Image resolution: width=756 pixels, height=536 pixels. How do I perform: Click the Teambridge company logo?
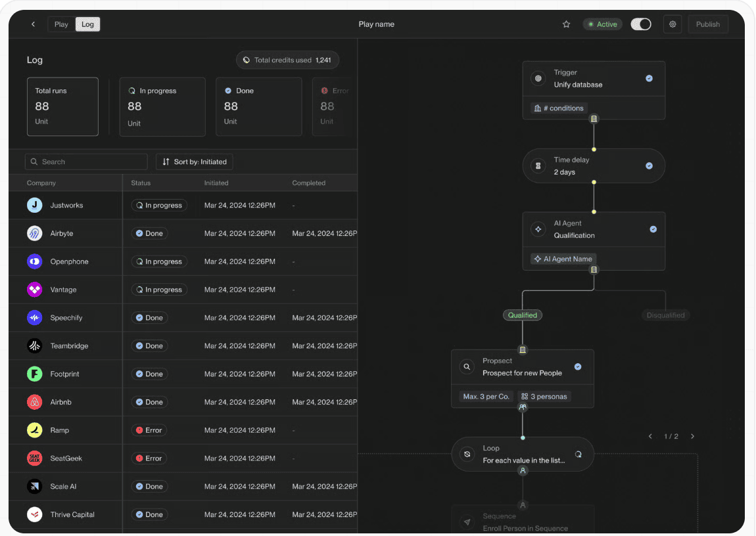pyautogui.click(x=35, y=346)
